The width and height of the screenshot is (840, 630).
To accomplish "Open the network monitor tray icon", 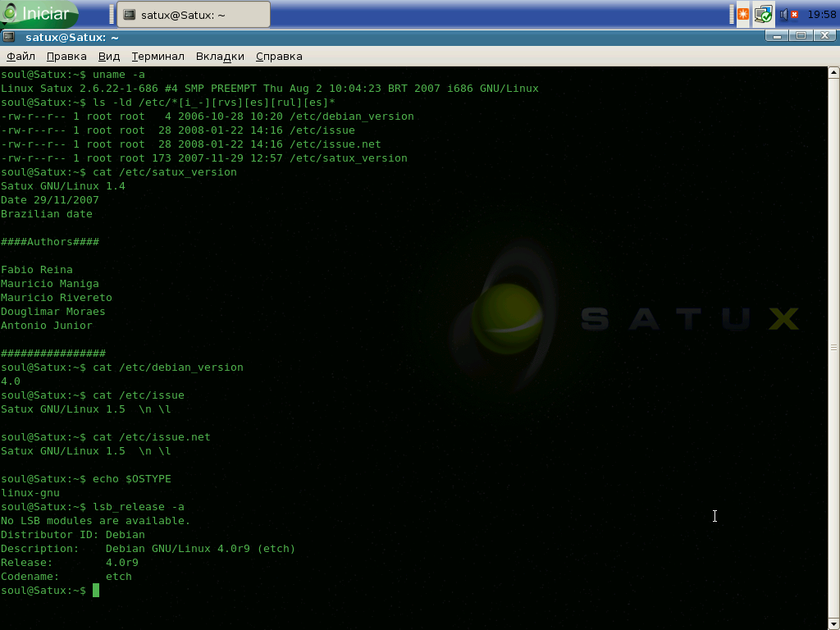I will [764, 15].
